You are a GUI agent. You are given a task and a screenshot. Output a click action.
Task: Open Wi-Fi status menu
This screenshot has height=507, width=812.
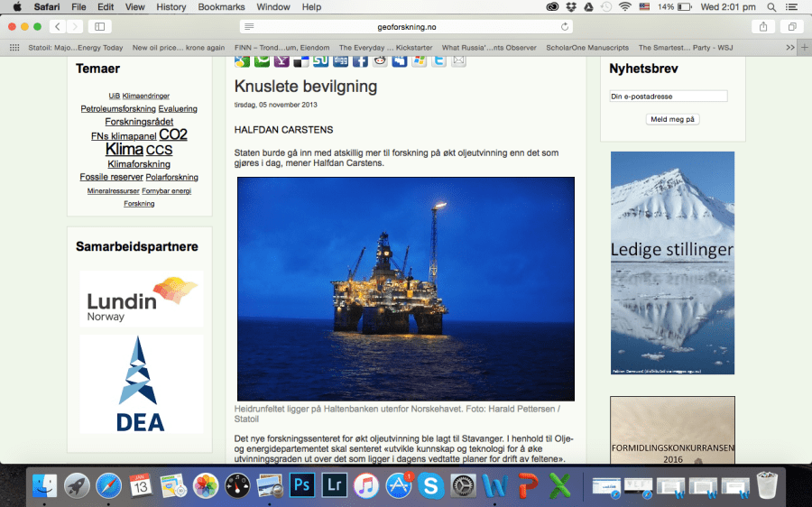(625, 7)
